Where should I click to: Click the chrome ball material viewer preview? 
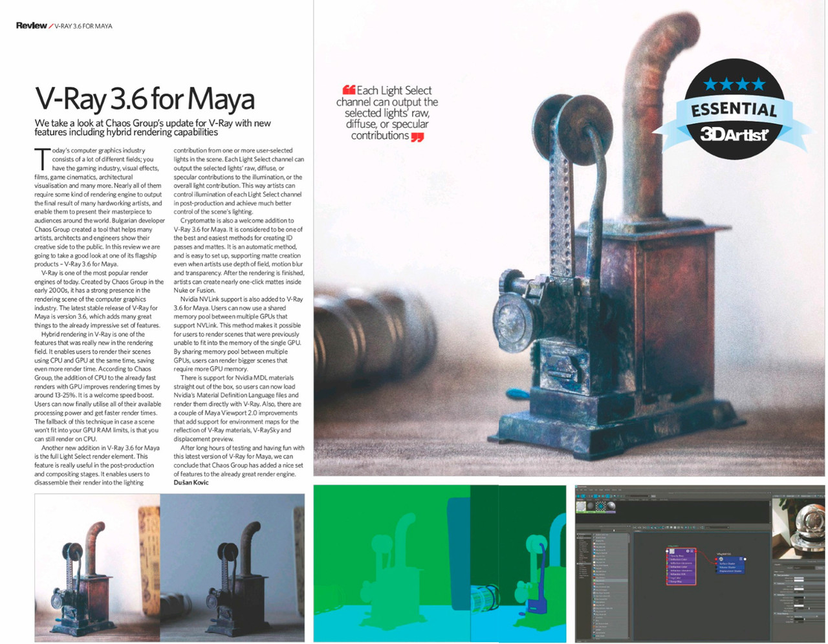tap(800, 530)
